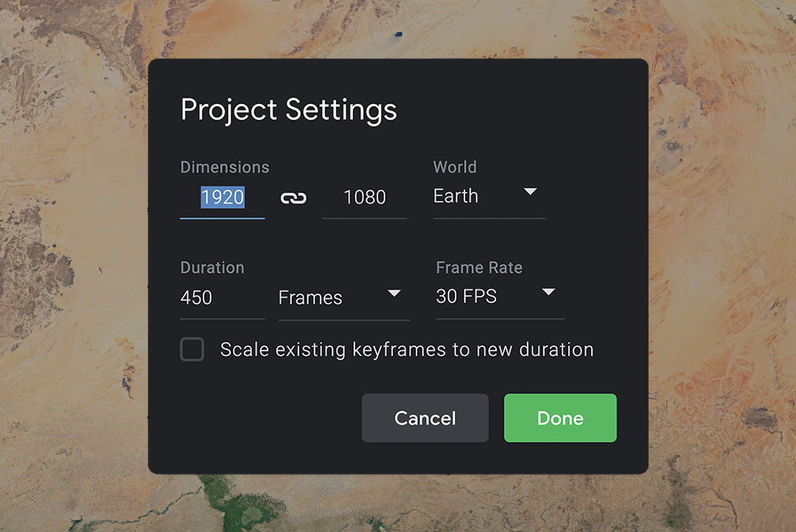Click the 'Scale existing keyframes to new duration' label
The image size is (796, 532).
tap(406, 349)
